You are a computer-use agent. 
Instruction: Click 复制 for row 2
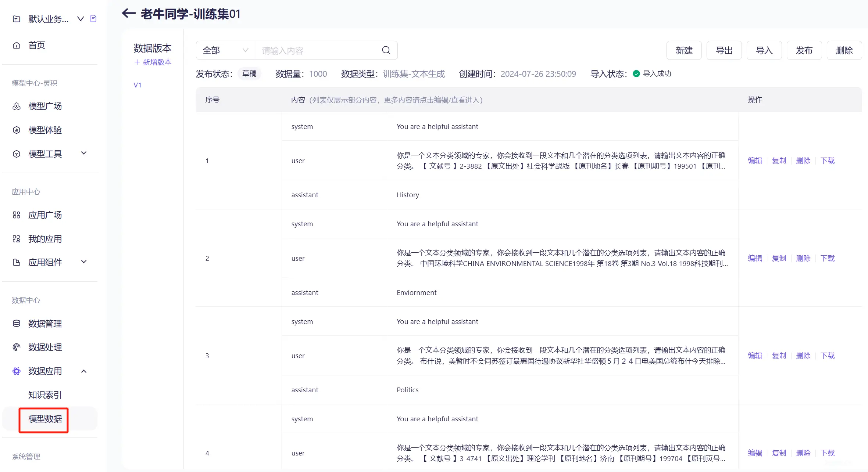tap(779, 258)
